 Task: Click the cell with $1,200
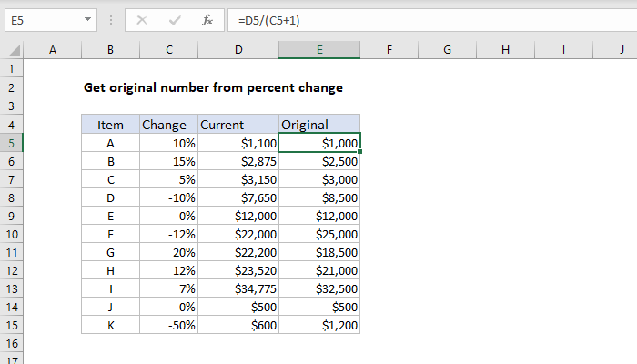pos(319,325)
